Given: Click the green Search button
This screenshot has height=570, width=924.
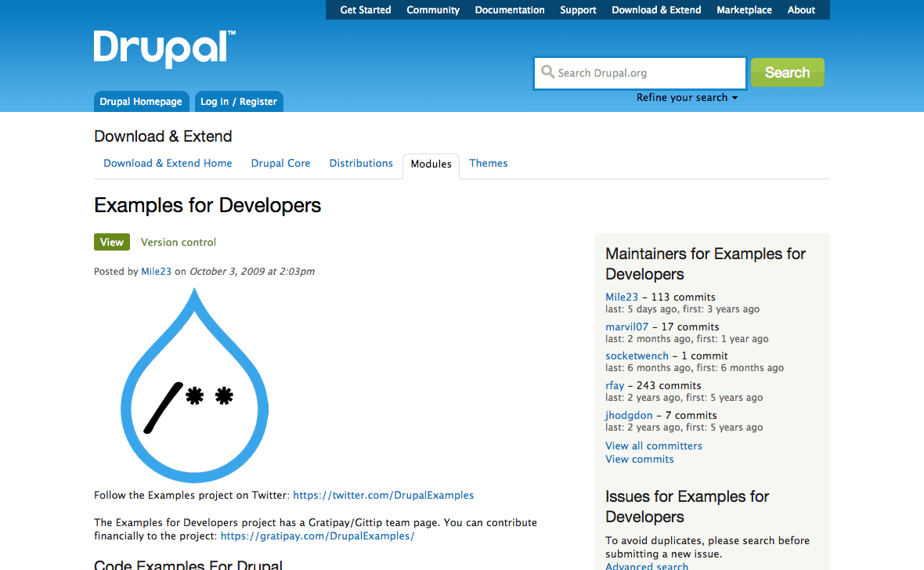Looking at the screenshot, I should click(x=787, y=73).
